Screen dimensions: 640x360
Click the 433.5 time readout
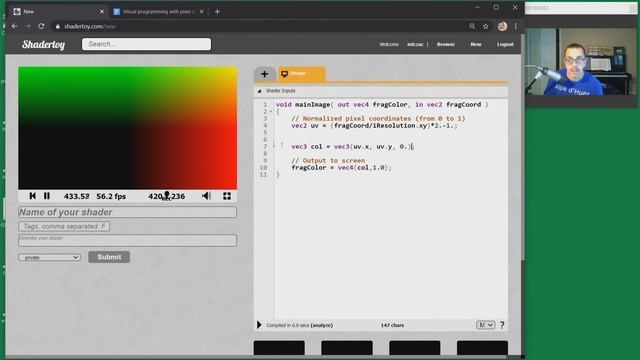[76, 196]
